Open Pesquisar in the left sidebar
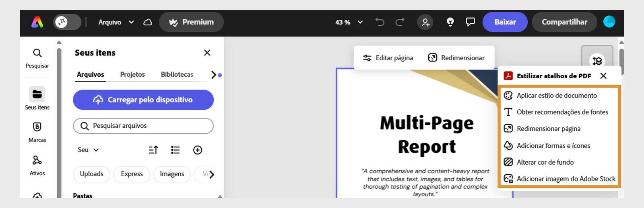Screen dimensions: 644x208 click(x=37, y=58)
